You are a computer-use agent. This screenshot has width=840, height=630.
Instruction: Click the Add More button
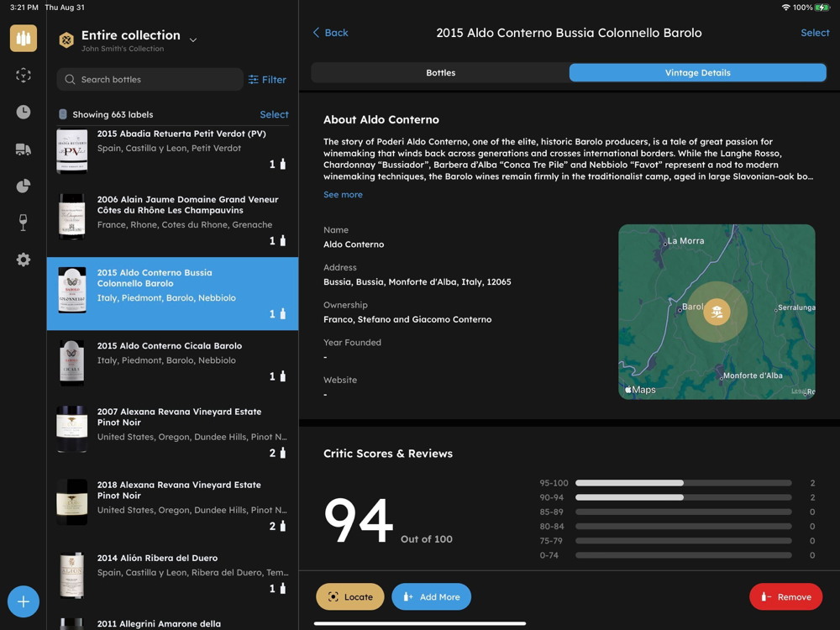click(x=431, y=596)
